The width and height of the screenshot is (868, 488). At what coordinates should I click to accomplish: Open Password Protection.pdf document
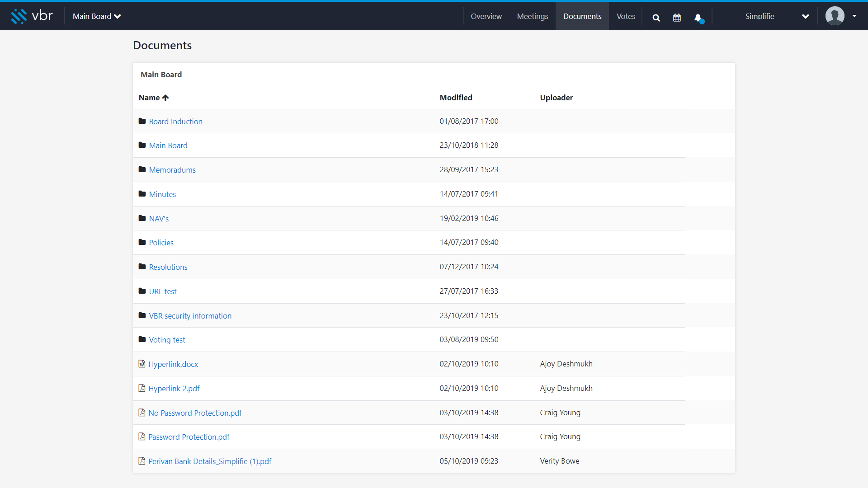click(189, 437)
